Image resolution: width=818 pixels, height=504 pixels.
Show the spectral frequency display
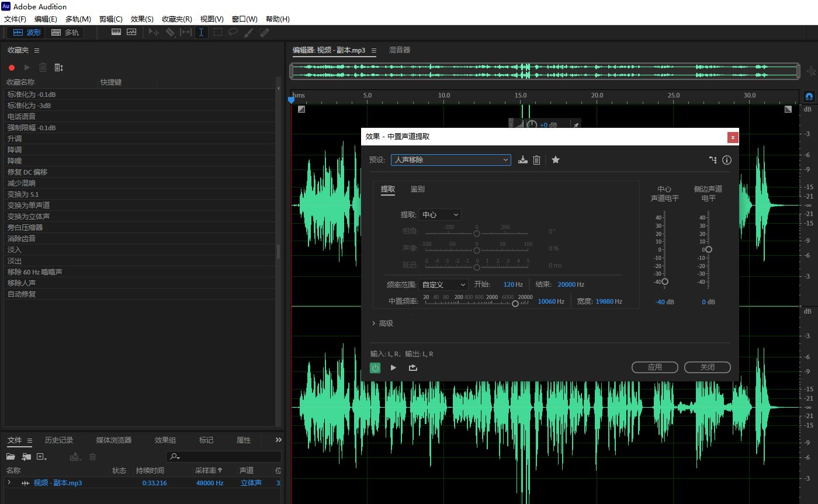(116, 33)
